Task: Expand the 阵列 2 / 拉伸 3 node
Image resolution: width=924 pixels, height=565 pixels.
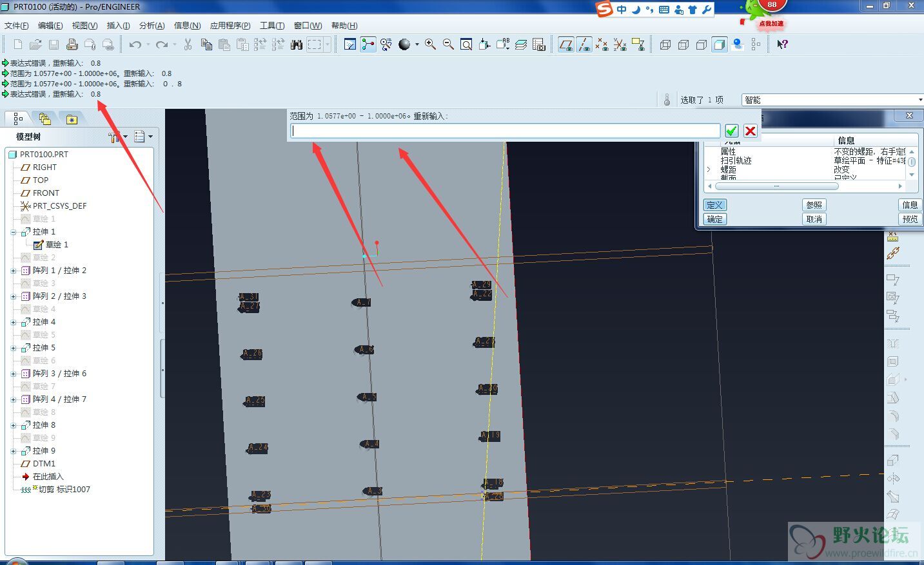Action: pyautogui.click(x=14, y=296)
